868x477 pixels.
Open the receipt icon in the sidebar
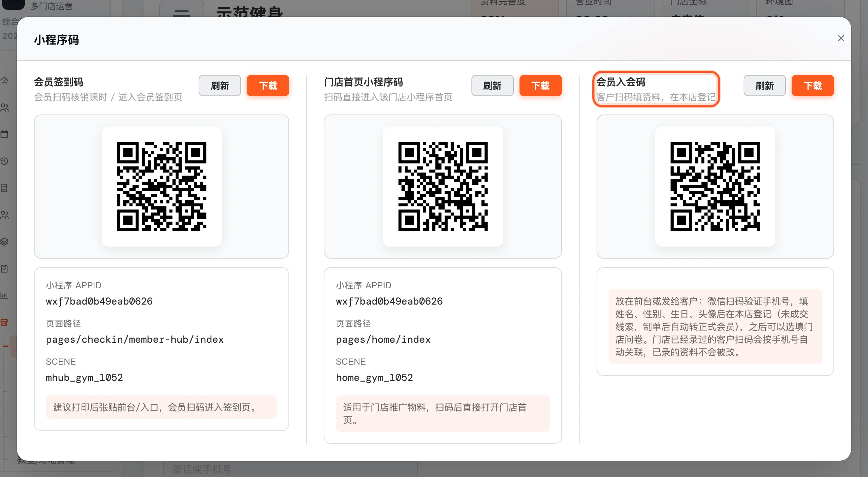coord(4,188)
